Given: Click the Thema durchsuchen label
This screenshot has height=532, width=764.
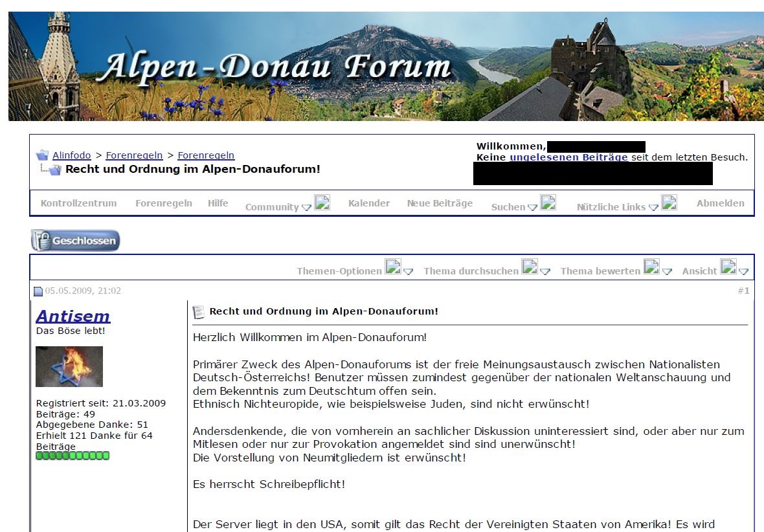Looking at the screenshot, I should tap(471, 271).
